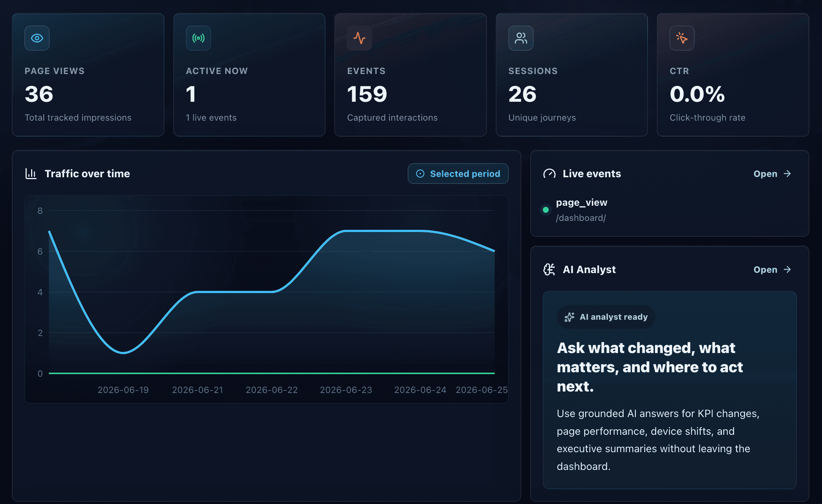Click the /dashboard/ path text

point(581,218)
